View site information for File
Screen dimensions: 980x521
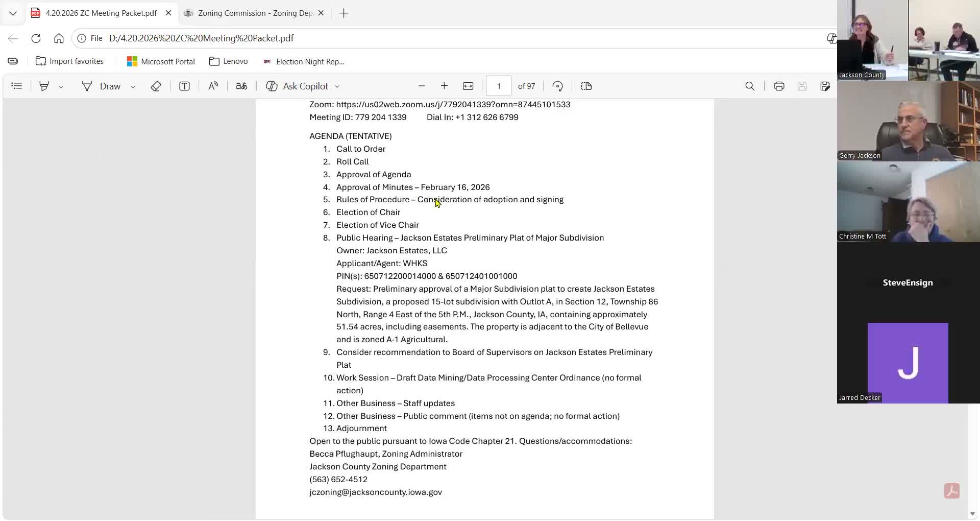point(90,38)
